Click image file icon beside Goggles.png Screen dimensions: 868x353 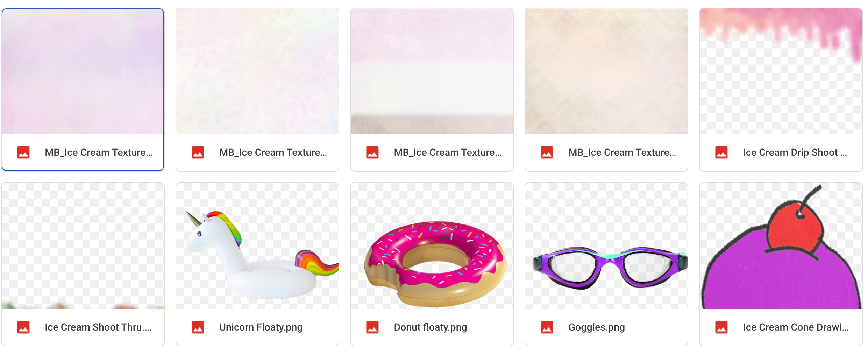(x=547, y=327)
